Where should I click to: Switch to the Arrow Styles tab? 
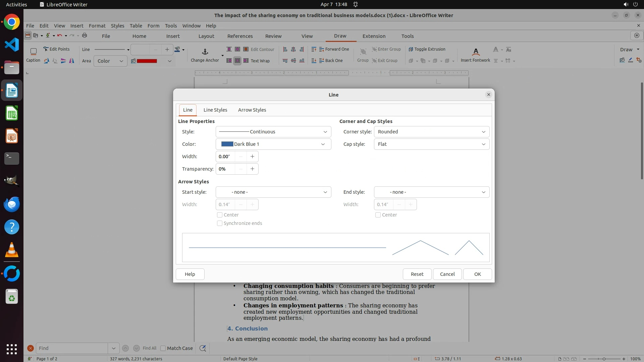pyautogui.click(x=252, y=110)
